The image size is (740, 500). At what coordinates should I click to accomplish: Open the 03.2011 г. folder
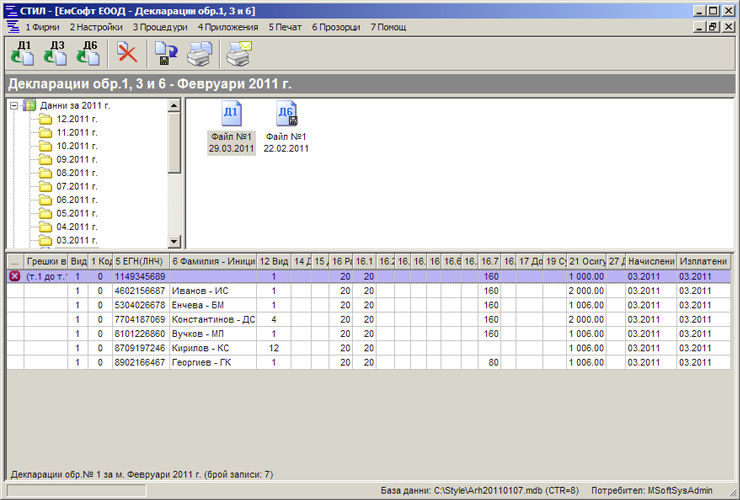(76, 240)
